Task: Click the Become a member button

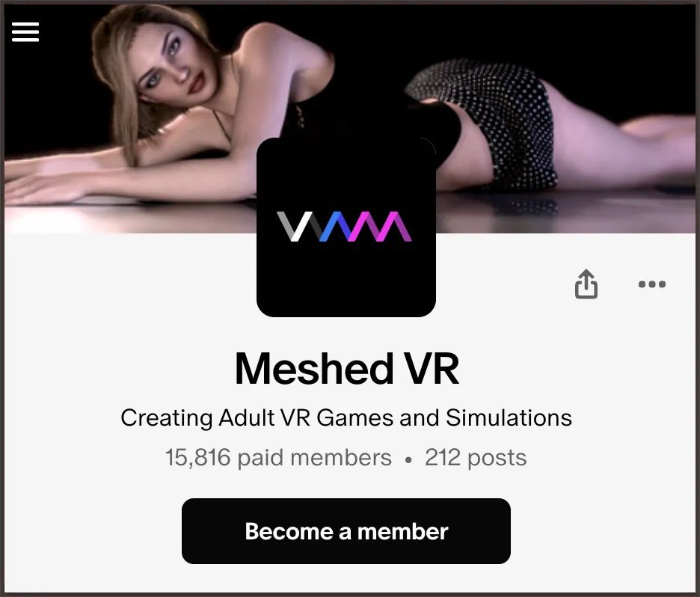Action: tap(346, 531)
